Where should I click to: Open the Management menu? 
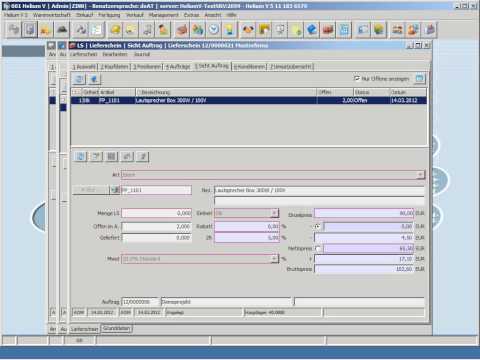[163, 15]
